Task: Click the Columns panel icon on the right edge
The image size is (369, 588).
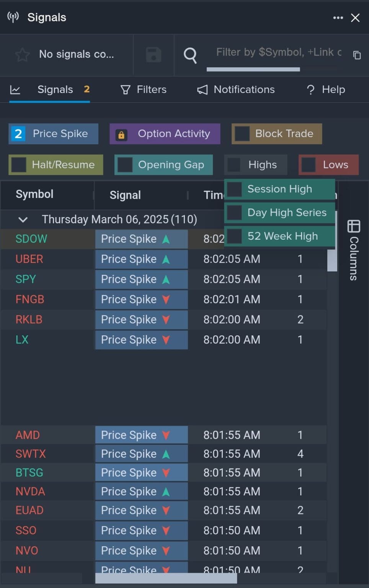Action: pyautogui.click(x=353, y=227)
